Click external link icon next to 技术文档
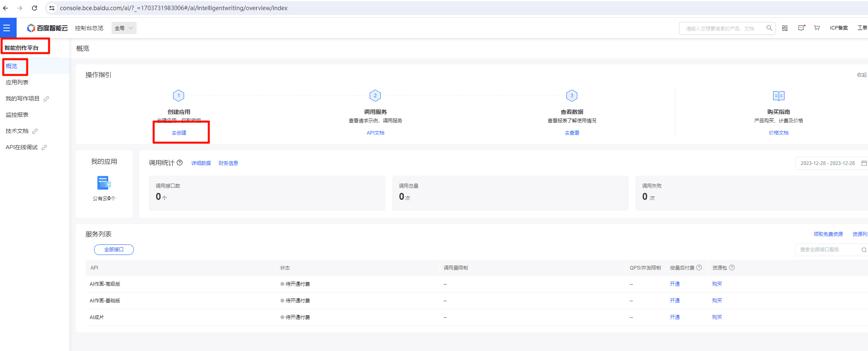Image resolution: width=868 pixels, height=351 pixels. (35, 131)
